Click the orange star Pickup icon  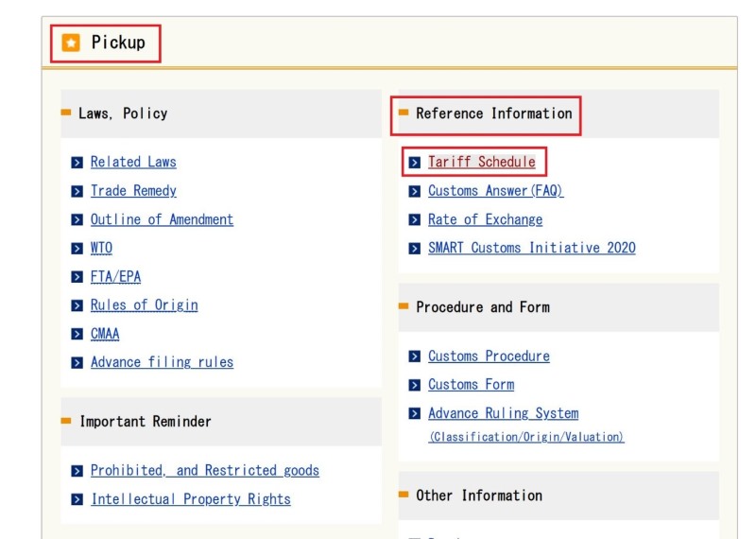[x=71, y=43]
